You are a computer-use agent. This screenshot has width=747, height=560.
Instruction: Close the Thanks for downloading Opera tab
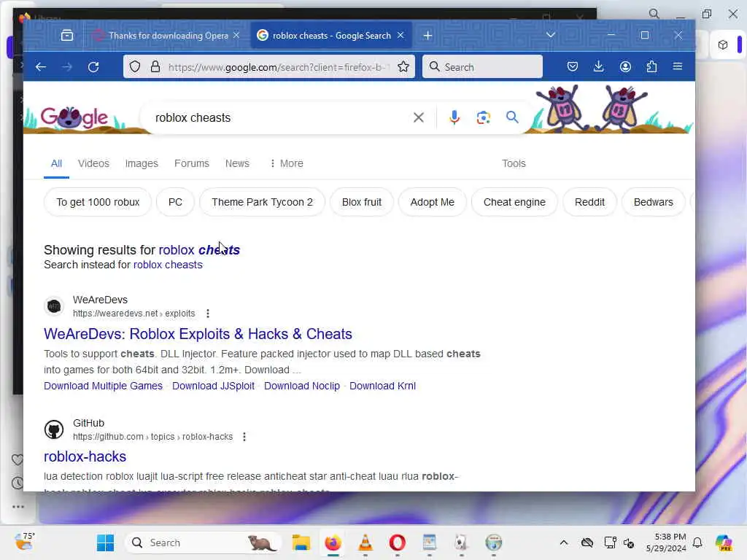236,35
